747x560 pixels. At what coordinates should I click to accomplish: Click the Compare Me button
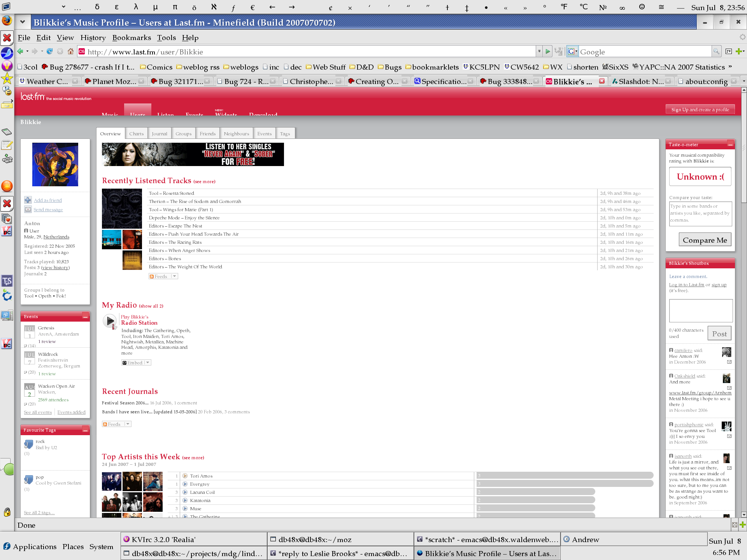(x=705, y=240)
